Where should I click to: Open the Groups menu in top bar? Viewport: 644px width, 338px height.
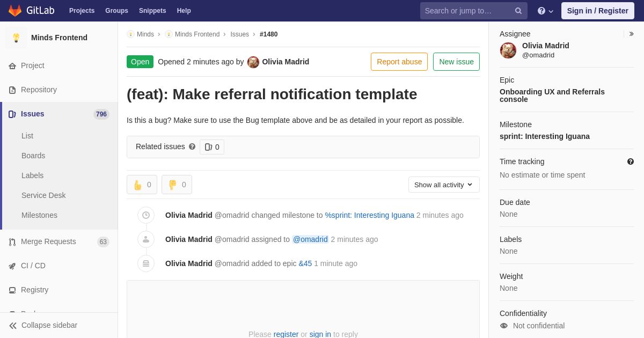pos(116,11)
